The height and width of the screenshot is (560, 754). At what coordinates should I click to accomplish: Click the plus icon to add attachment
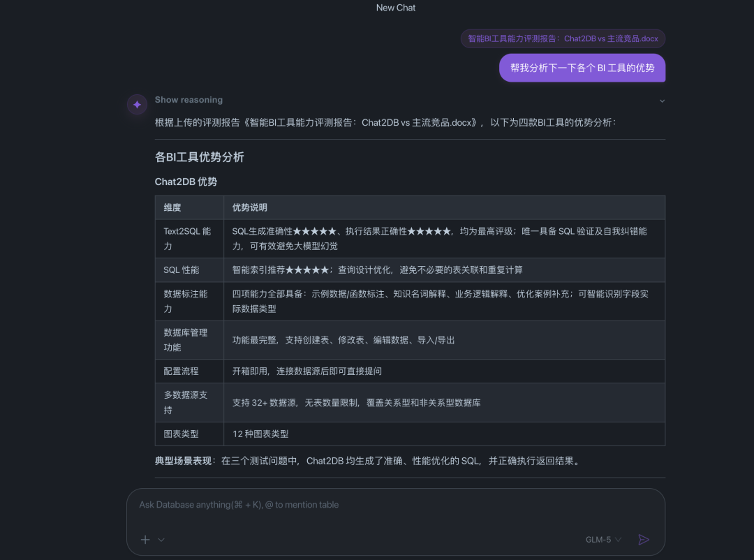tap(145, 540)
